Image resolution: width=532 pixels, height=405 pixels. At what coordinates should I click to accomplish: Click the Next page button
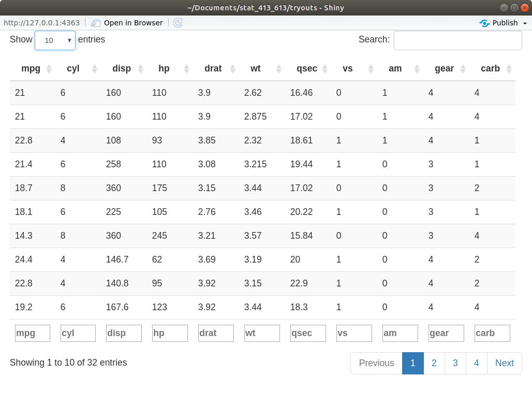tap(505, 363)
